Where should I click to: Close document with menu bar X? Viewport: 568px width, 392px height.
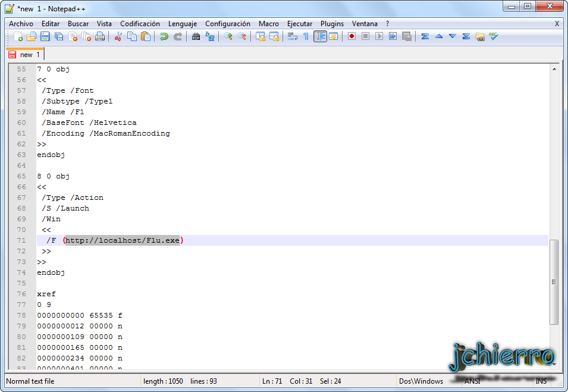click(x=557, y=24)
